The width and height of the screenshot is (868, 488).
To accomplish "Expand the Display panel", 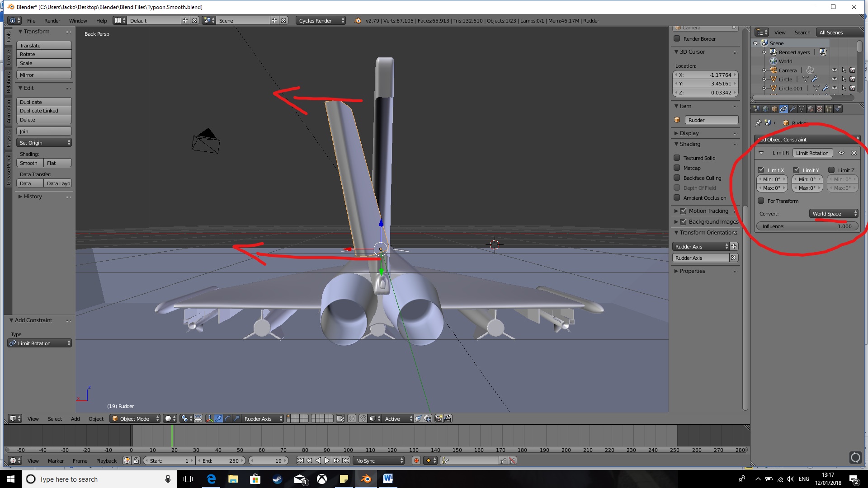I will [x=689, y=133].
